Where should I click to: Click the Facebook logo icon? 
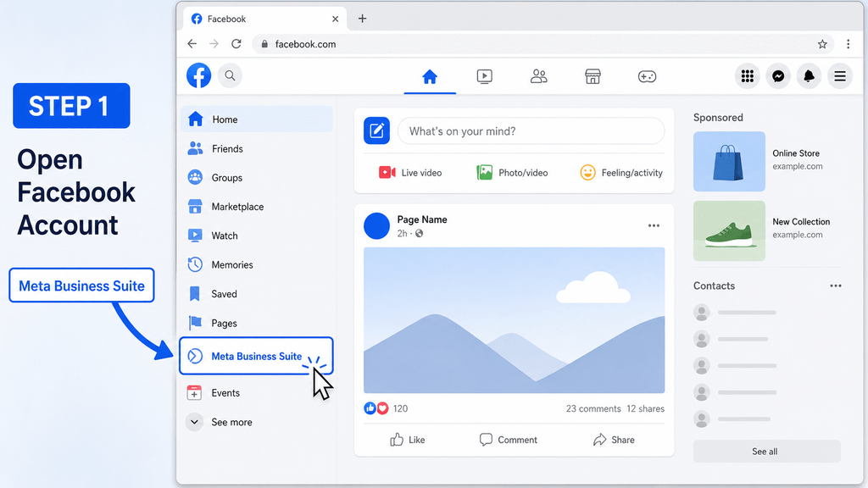(x=198, y=75)
